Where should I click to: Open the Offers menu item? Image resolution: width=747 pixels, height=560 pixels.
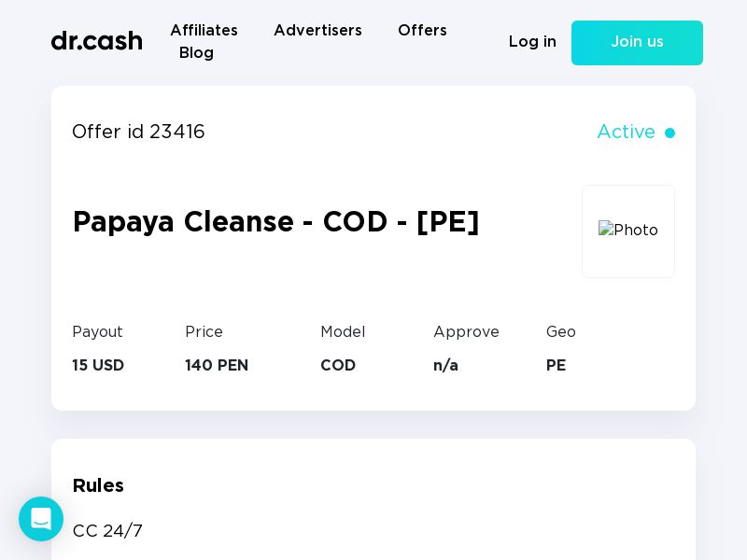click(x=422, y=31)
